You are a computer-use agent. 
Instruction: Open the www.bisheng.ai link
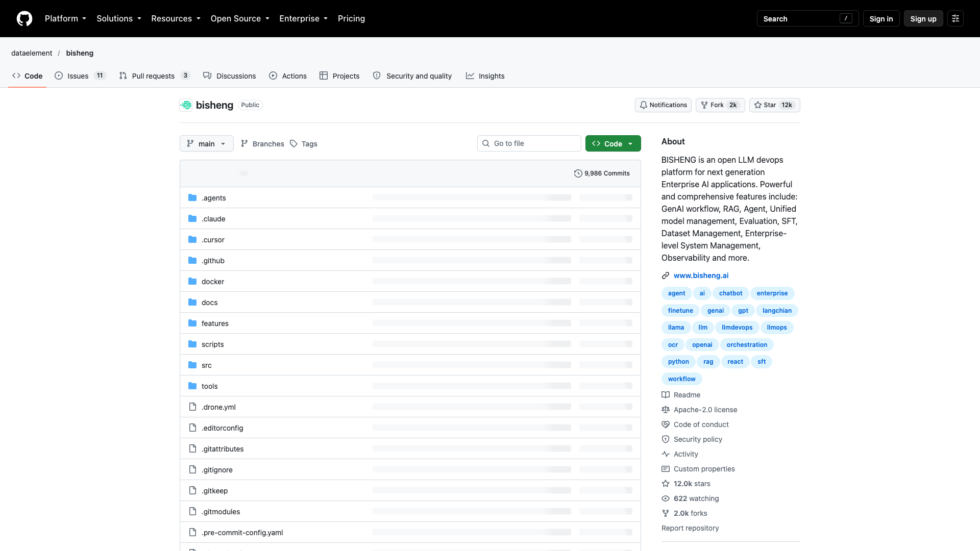click(x=701, y=275)
